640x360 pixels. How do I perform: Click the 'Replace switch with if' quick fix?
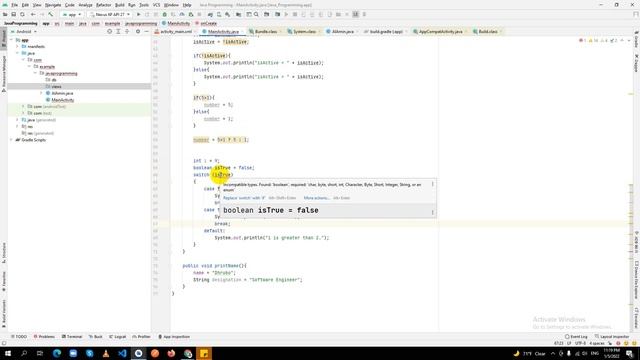(x=244, y=198)
